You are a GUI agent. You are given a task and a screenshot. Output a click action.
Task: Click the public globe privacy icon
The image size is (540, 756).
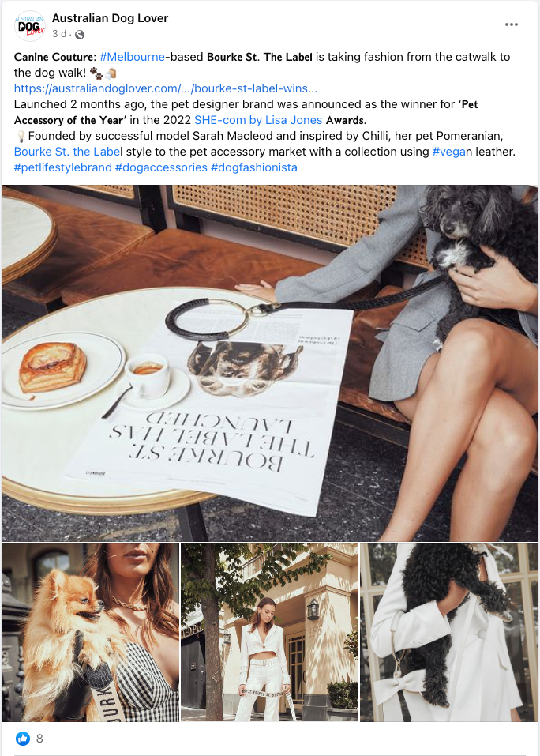point(80,34)
